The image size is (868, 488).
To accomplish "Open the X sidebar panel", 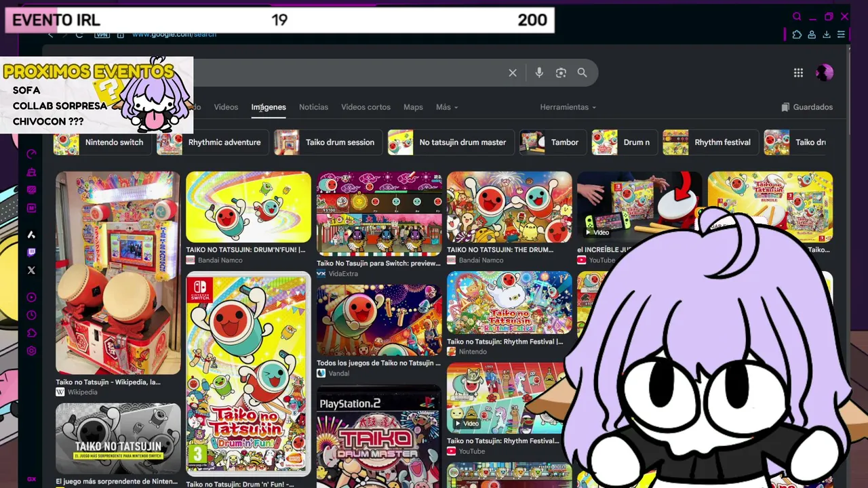I will [31, 270].
